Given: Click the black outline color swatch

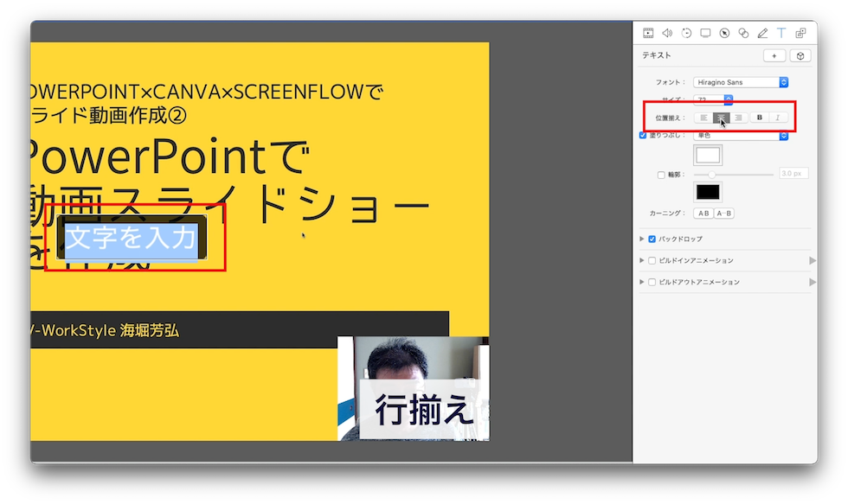Looking at the screenshot, I should click(710, 190).
